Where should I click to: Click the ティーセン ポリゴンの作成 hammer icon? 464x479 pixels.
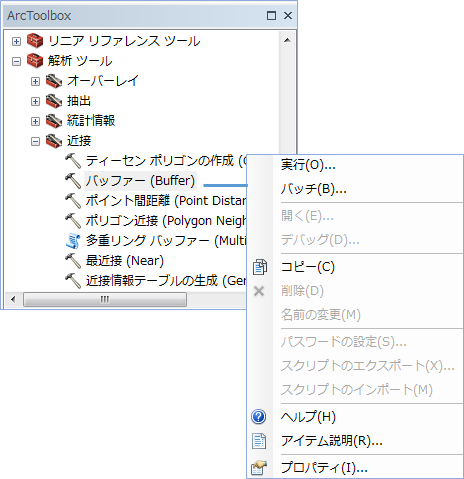(73, 161)
